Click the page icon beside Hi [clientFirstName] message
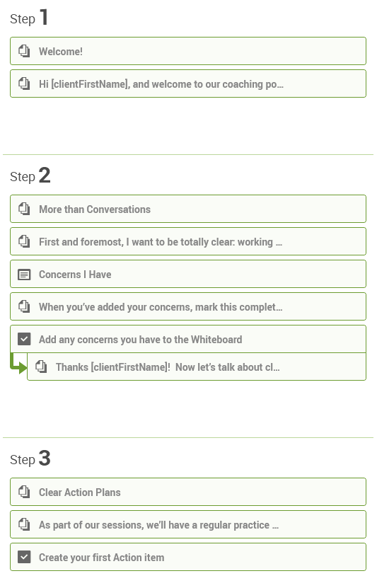 click(24, 83)
